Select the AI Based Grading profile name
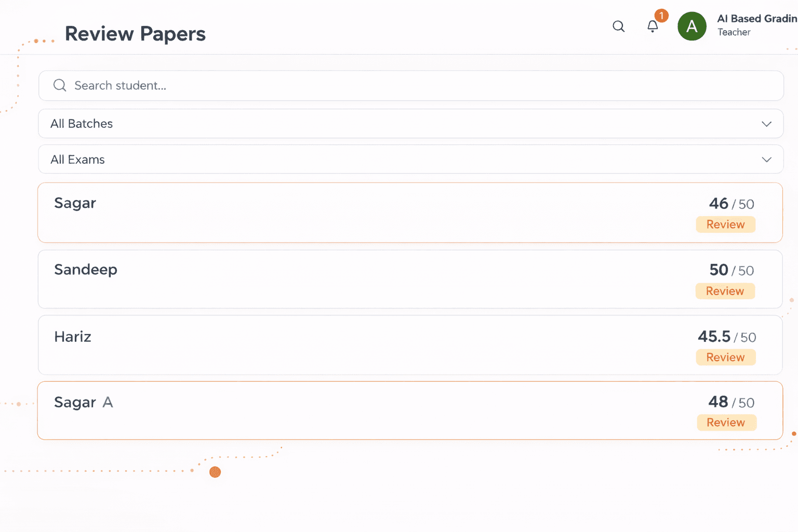The image size is (798, 532). [756, 18]
